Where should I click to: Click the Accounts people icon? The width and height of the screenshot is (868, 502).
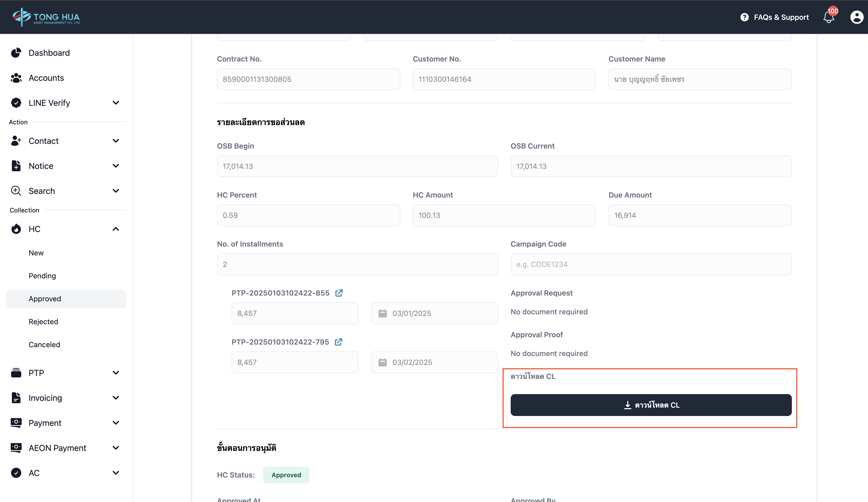click(x=16, y=78)
